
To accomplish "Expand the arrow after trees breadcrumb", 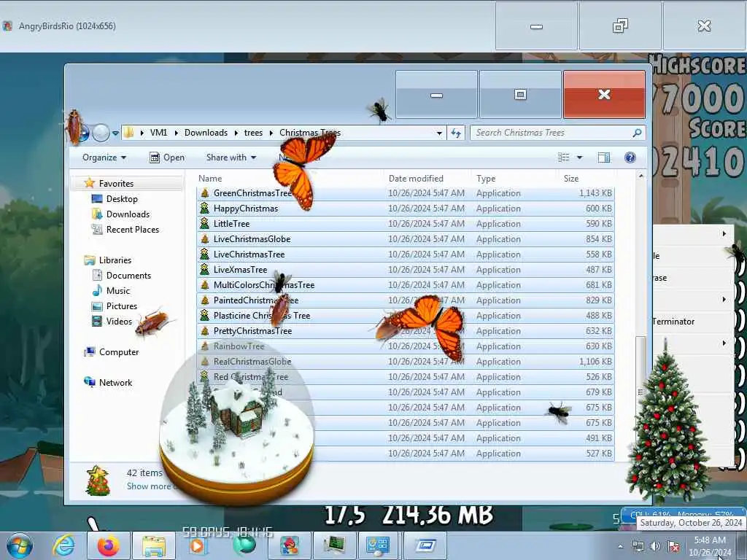I will click(271, 133).
